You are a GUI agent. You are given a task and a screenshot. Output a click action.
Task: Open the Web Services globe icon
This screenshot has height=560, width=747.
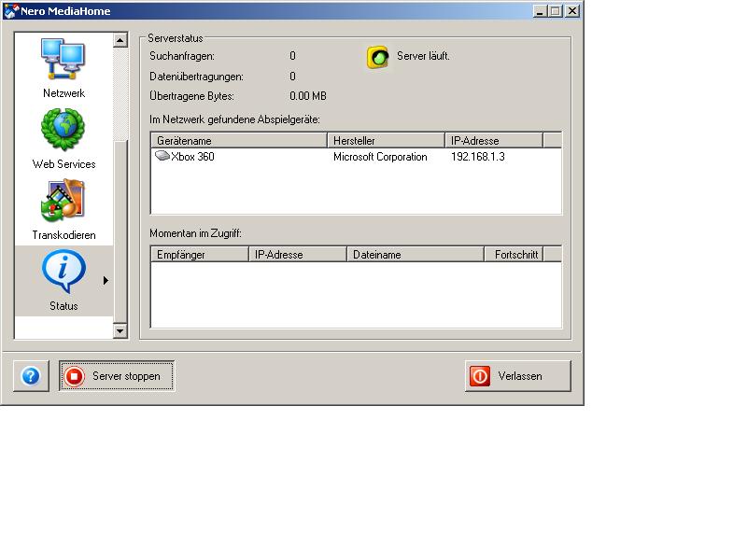63,129
